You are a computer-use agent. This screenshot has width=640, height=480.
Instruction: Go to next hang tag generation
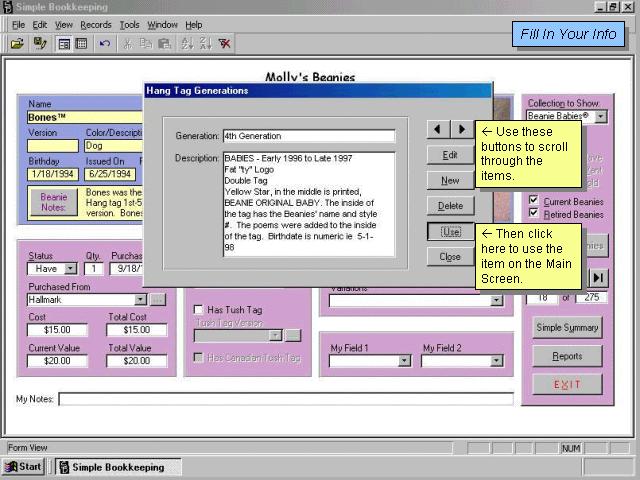pos(461,129)
